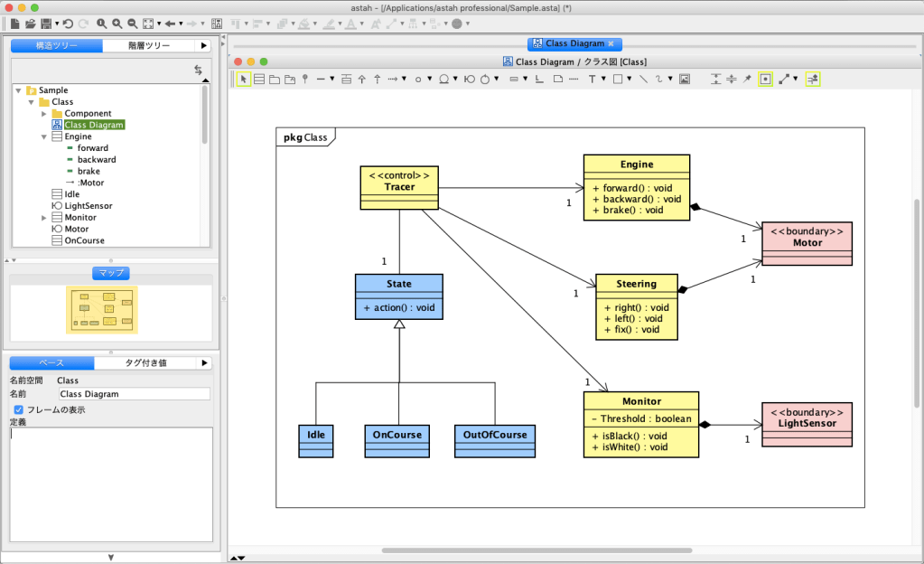Expand the Monitor tree node
This screenshot has width=924, height=564.
click(43, 218)
